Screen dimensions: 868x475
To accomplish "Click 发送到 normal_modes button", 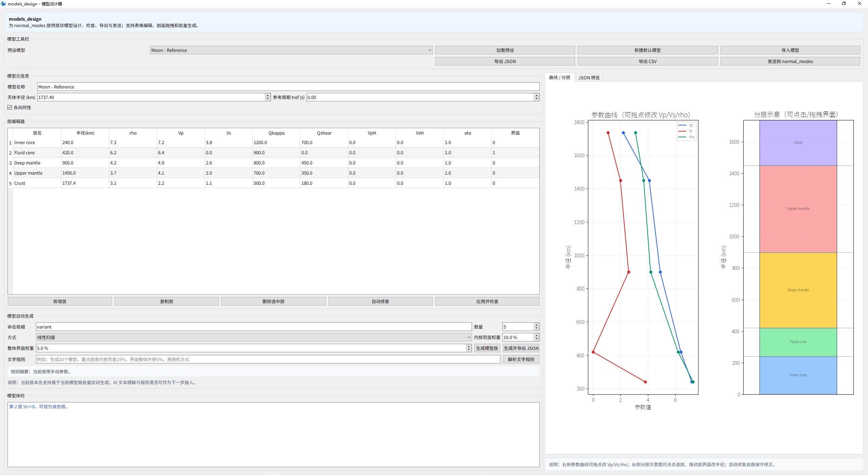I will tap(790, 61).
